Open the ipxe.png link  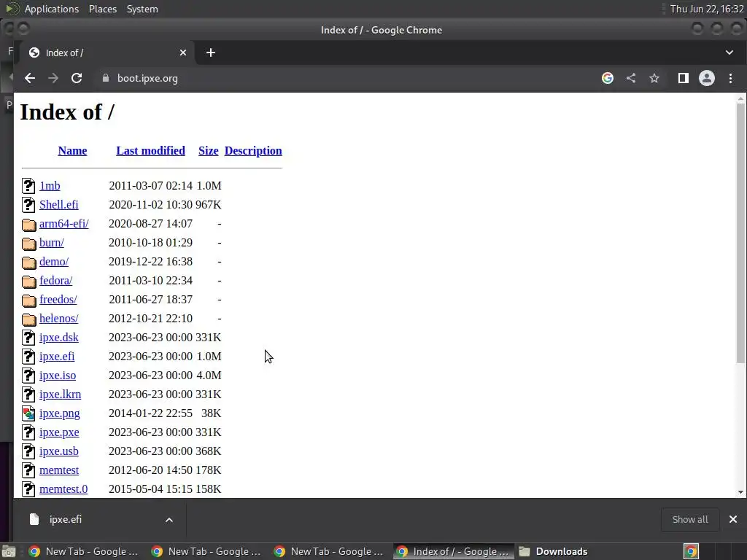[x=60, y=413]
